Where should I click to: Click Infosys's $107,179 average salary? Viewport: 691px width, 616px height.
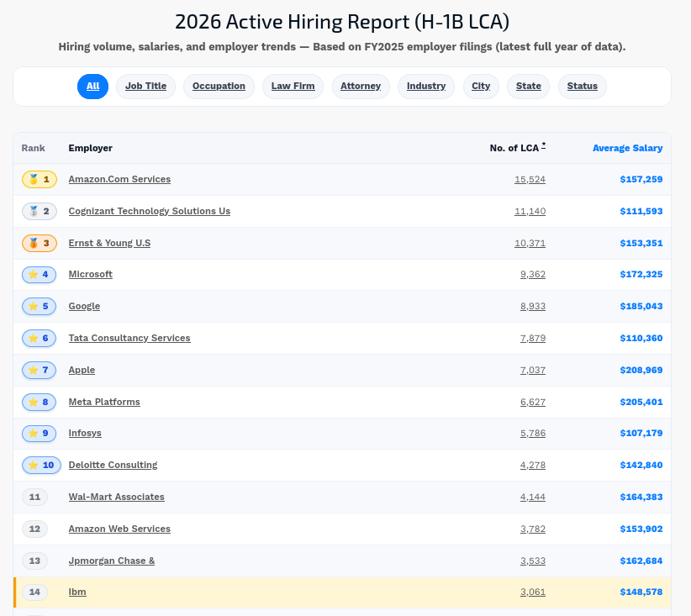[641, 433]
